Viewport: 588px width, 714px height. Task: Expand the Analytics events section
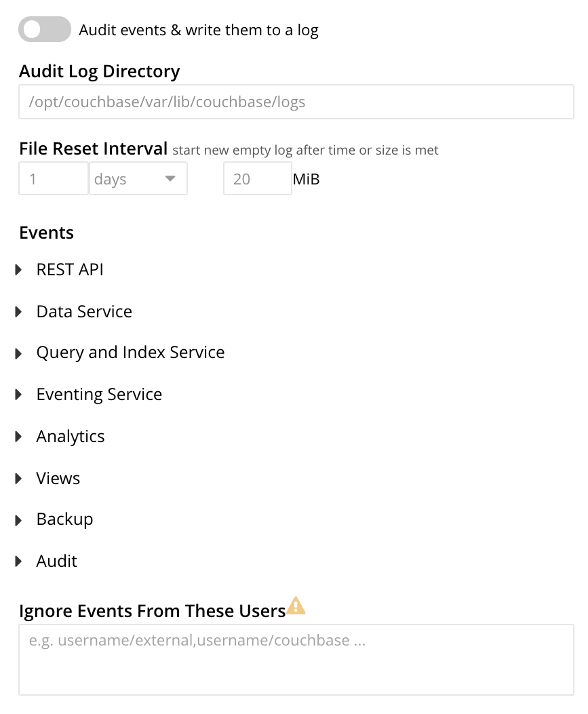click(x=18, y=436)
